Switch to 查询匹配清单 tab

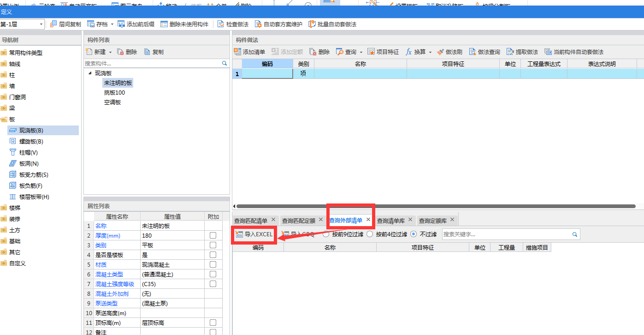coord(250,221)
